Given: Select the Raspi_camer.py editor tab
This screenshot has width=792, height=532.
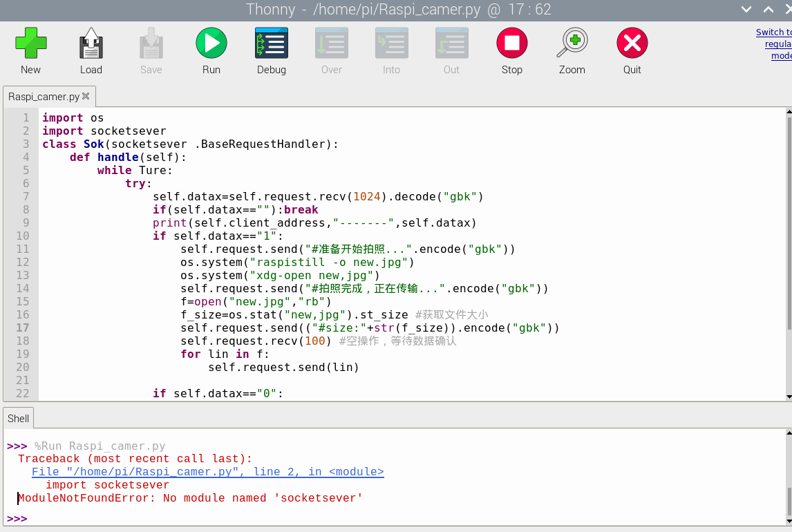Looking at the screenshot, I should click(x=44, y=97).
